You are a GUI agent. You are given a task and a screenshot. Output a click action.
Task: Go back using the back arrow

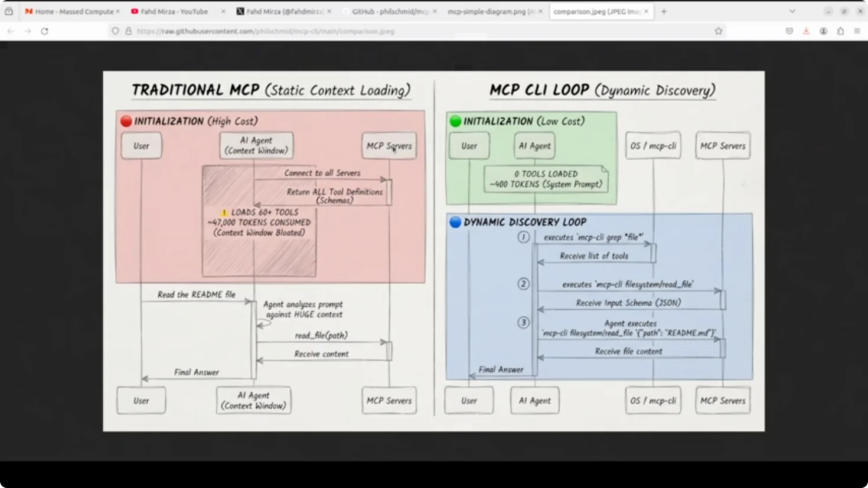point(10,31)
